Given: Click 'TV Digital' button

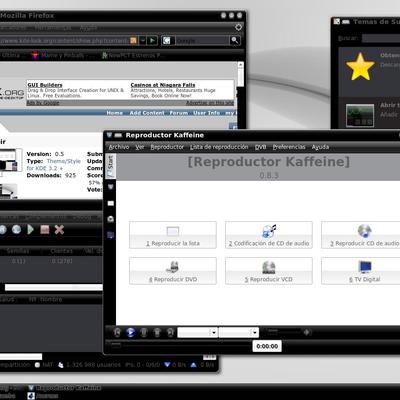Looking at the screenshot, I should coord(361,271).
